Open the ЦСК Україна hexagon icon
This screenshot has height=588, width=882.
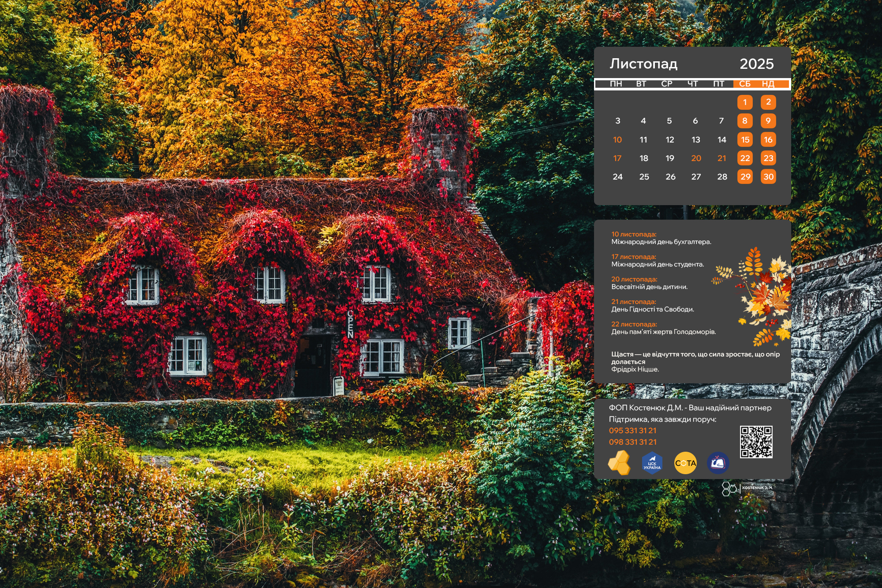[652, 463]
